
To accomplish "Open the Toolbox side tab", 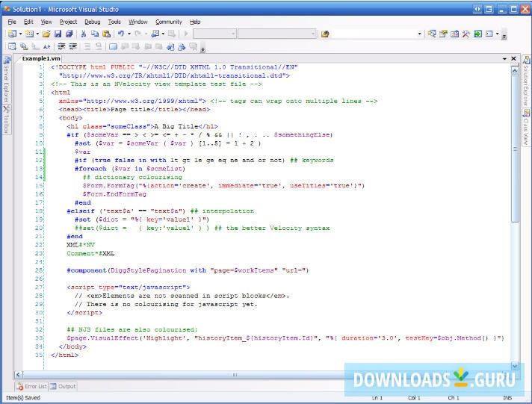I will [6, 119].
